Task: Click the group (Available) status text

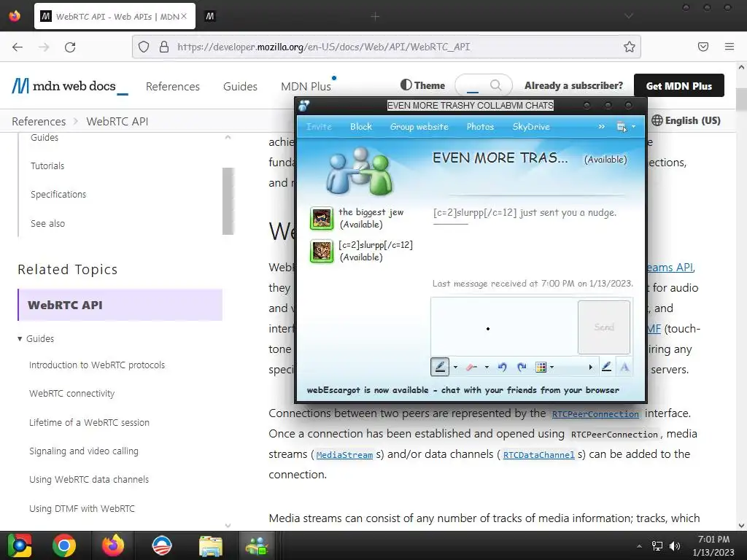Action: (x=605, y=160)
